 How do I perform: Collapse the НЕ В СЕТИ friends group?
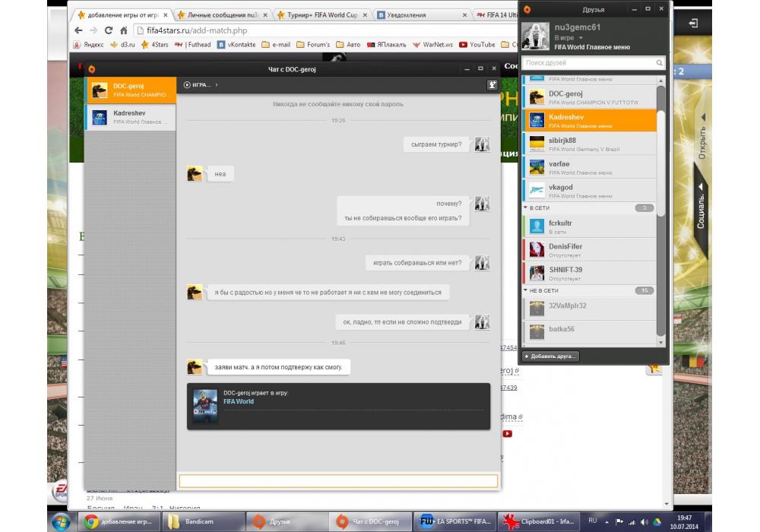point(526,290)
